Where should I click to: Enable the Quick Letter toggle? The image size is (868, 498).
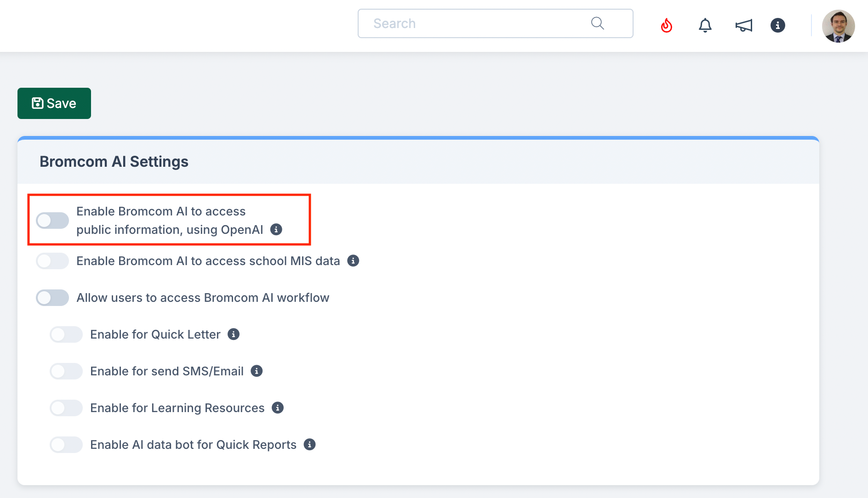(66, 334)
